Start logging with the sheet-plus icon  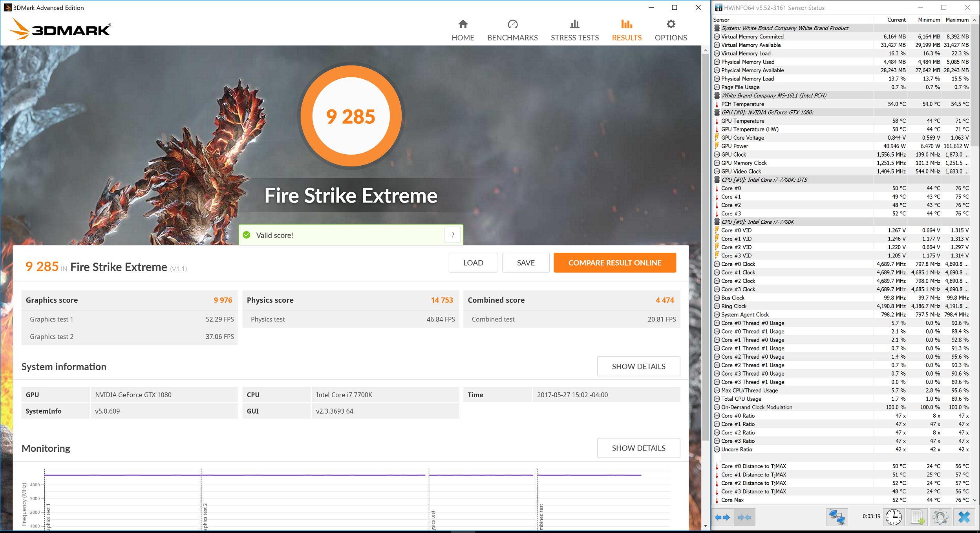918,517
